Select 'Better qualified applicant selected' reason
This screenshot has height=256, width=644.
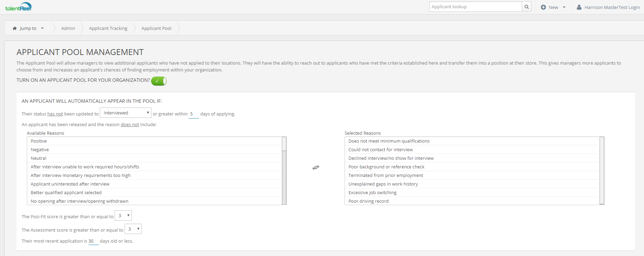coord(66,193)
